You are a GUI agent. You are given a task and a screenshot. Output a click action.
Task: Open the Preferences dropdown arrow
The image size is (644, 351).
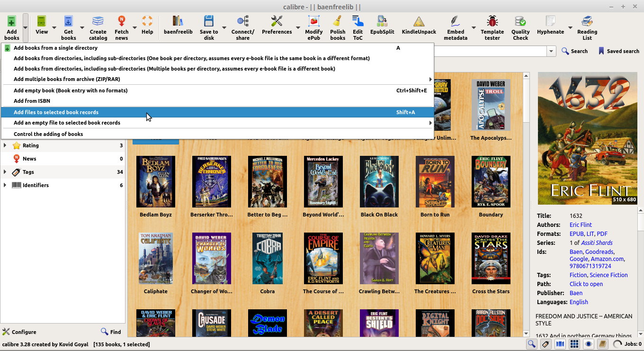(x=298, y=27)
